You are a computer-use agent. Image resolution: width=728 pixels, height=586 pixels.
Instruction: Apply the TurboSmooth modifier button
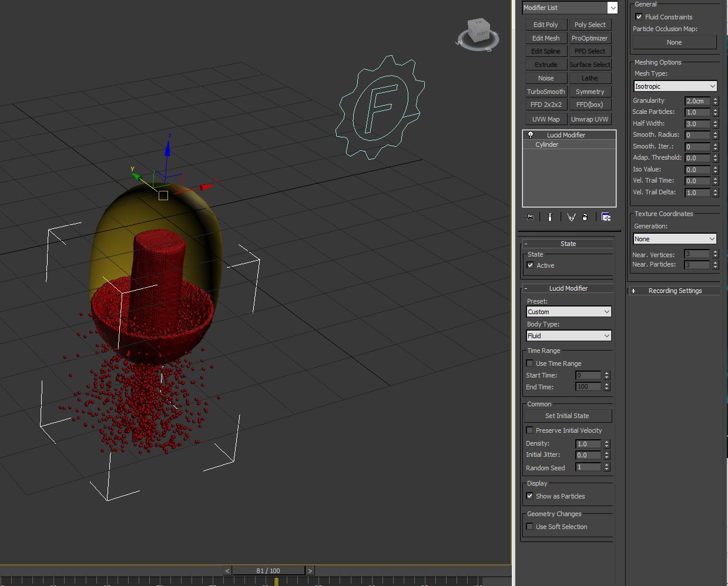point(545,92)
